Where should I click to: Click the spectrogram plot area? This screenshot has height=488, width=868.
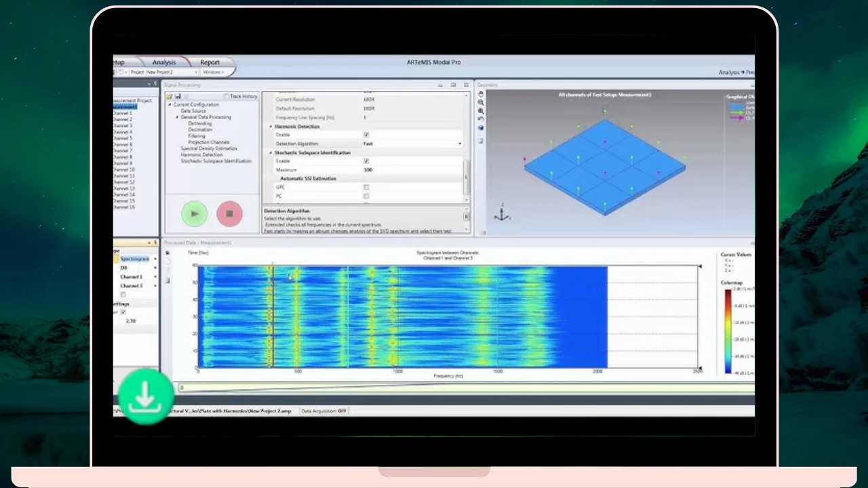tap(448, 317)
